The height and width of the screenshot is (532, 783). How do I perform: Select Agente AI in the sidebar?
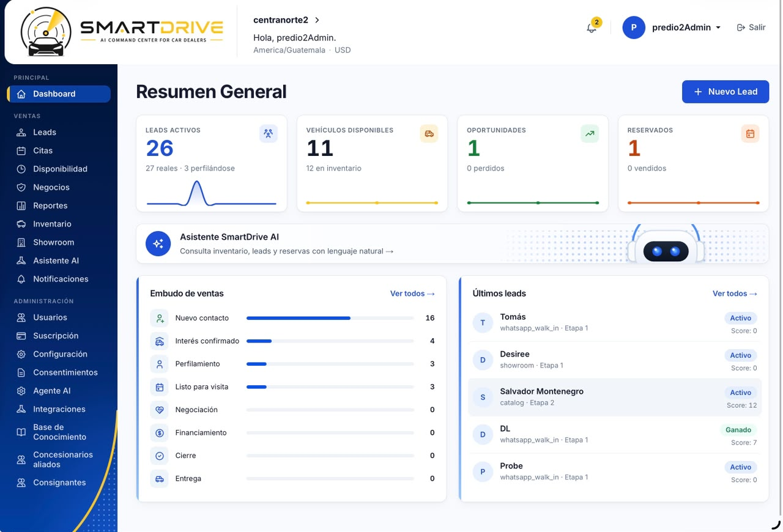[x=59, y=391]
